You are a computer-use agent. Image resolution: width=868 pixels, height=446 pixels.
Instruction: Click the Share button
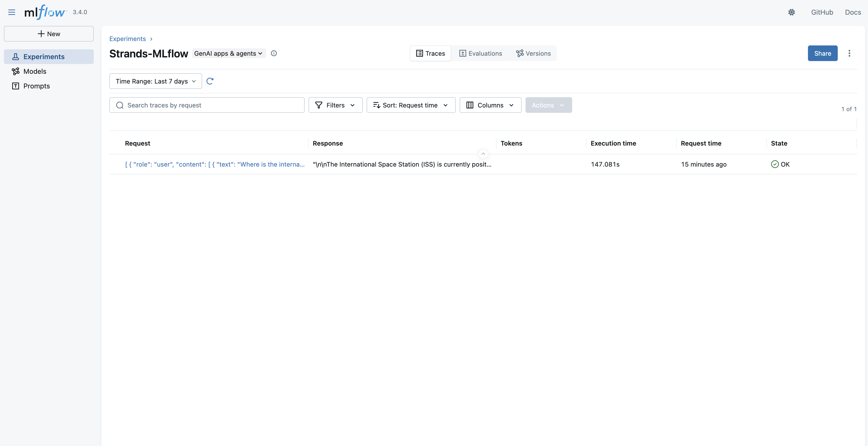[823, 53]
